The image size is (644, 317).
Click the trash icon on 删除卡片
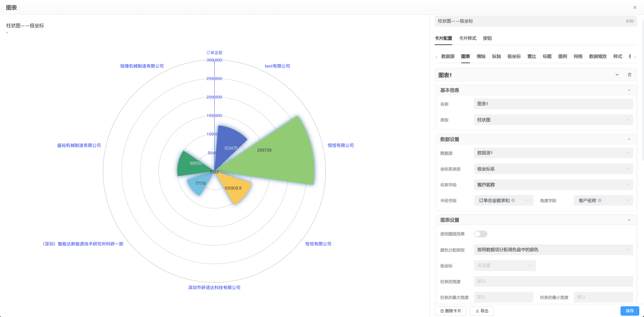(x=442, y=311)
